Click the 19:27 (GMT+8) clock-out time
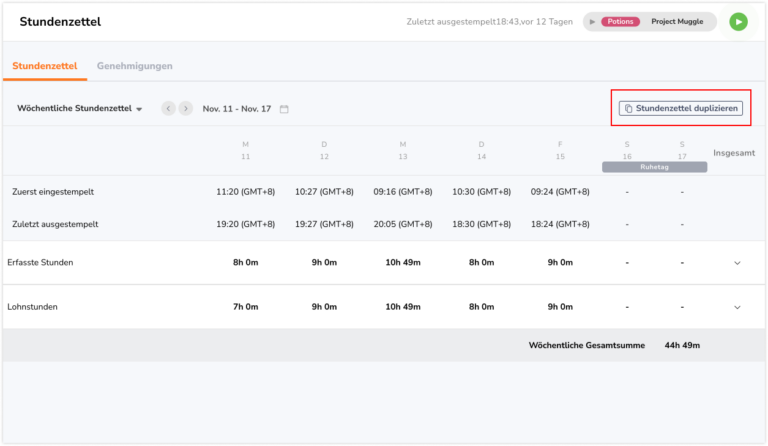The width and height of the screenshot is (768, 446). tap(324, 224)
